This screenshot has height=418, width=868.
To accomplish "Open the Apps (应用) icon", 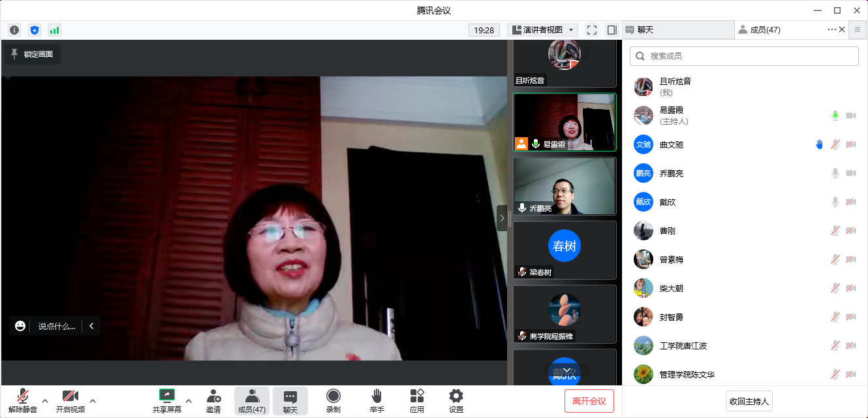I will click(417, 400).
